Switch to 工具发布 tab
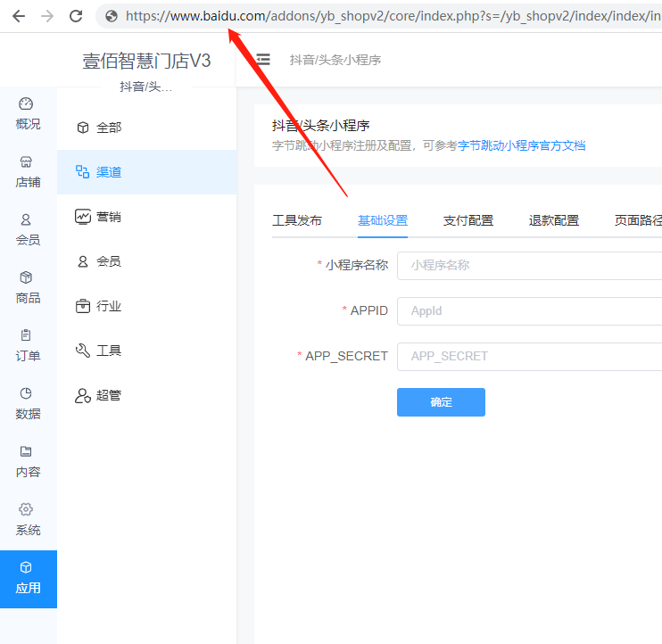 (297, 220)
